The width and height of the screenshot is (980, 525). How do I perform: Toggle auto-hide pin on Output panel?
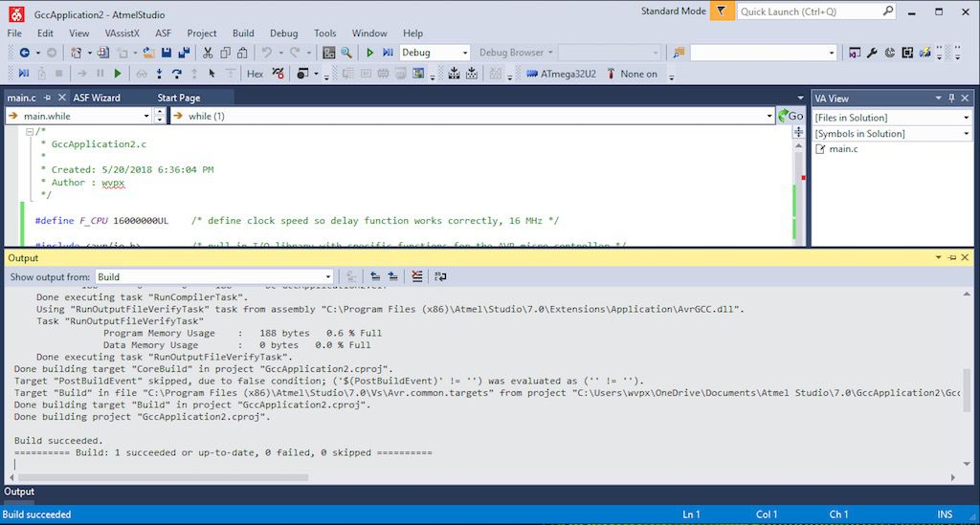coord(952,257)
